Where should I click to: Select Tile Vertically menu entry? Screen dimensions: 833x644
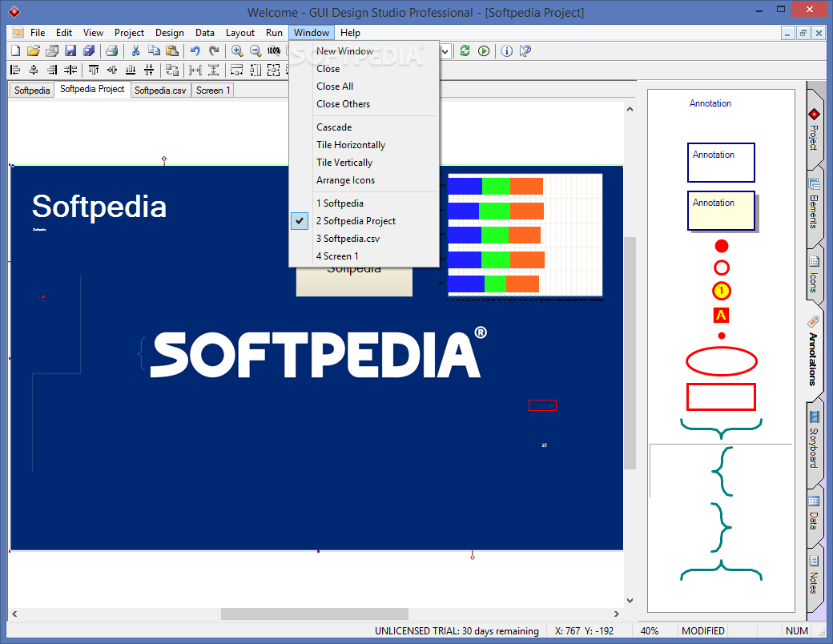click(x=364, y=162)
